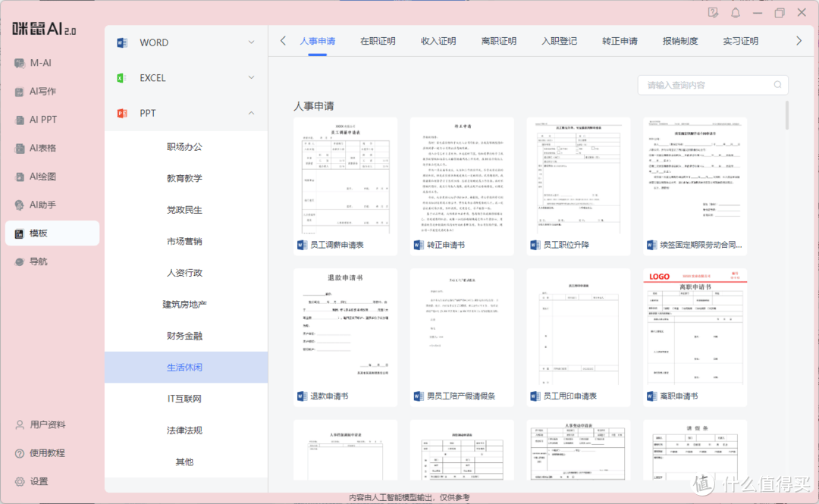Open AI助手 assistant
819x504 pixels.
click(x=42, y=205)
